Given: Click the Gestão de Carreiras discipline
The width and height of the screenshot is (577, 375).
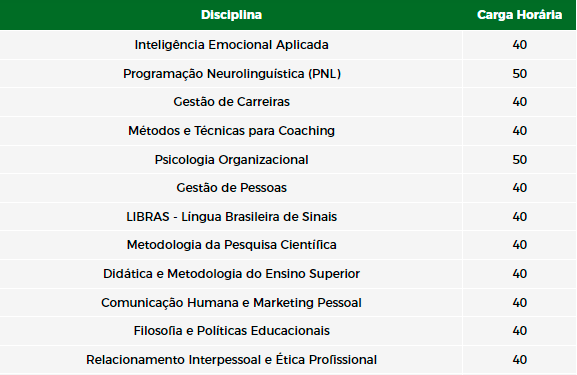Looking at the screenshot, I should click(231, 102).
